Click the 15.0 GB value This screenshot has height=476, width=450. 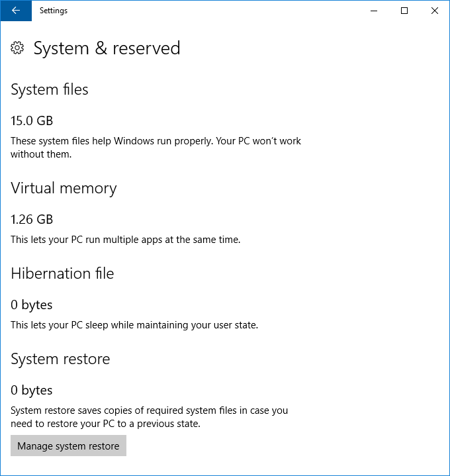[x=32, y=121]
